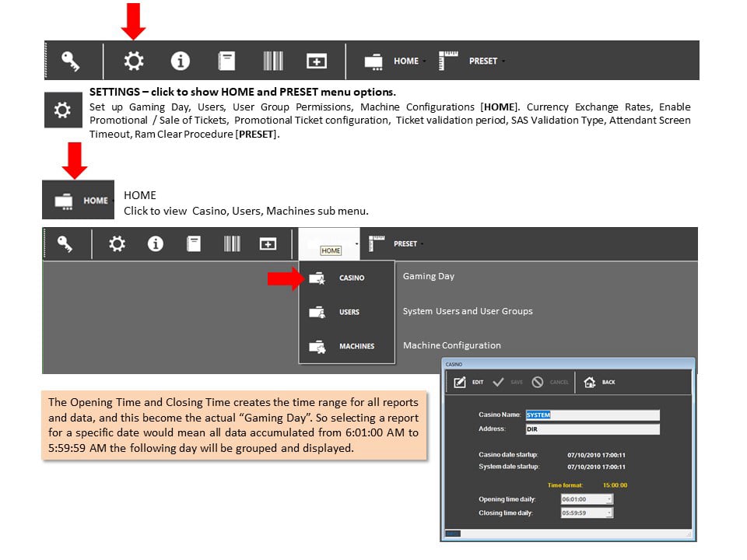Click the Casino date startup value 07/10/2010
Screen dimensions: 747x560
[596, 455]
